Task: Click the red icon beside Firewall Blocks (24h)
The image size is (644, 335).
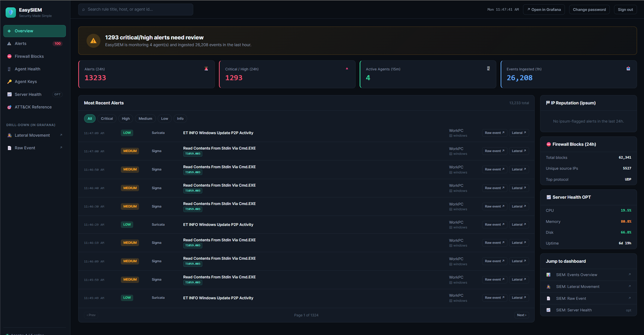Action: pos(548,144)
